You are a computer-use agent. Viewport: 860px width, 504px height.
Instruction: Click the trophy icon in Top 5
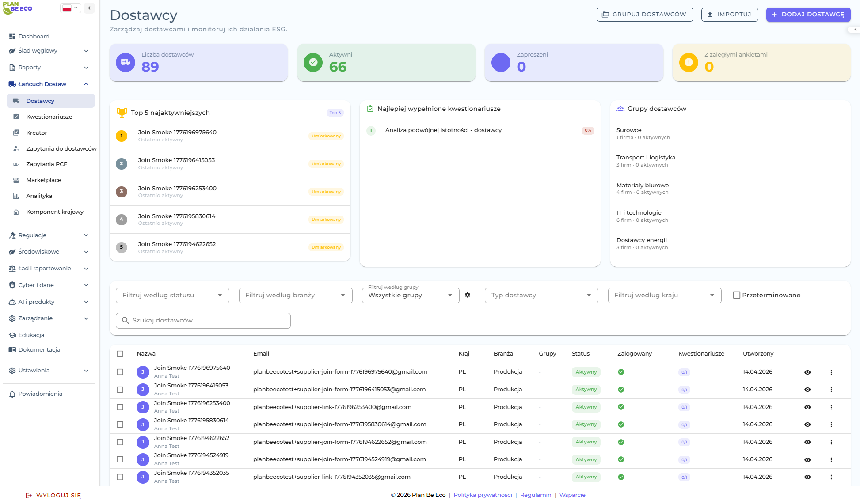click(x=122, y=113)
